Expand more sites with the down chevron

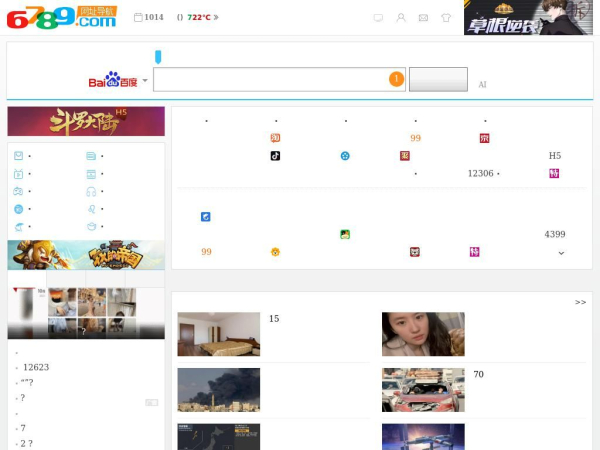[x=561, y=253]
